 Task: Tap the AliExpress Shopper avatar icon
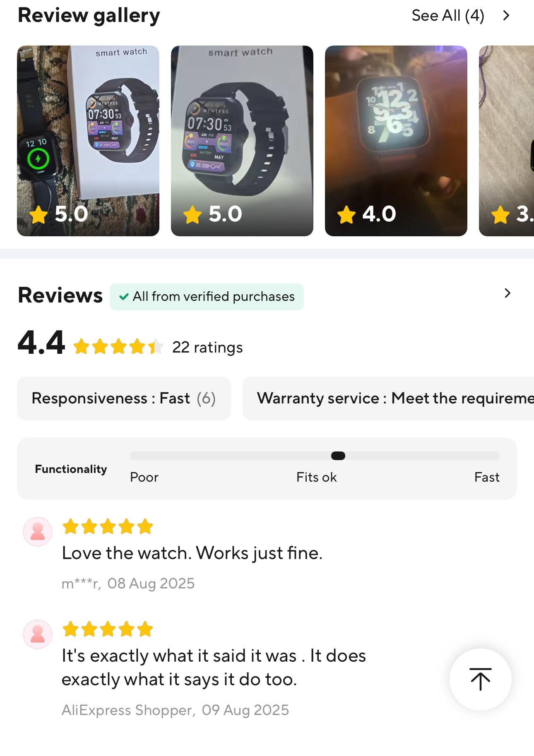pyautogui.click(x=38, y=634)
